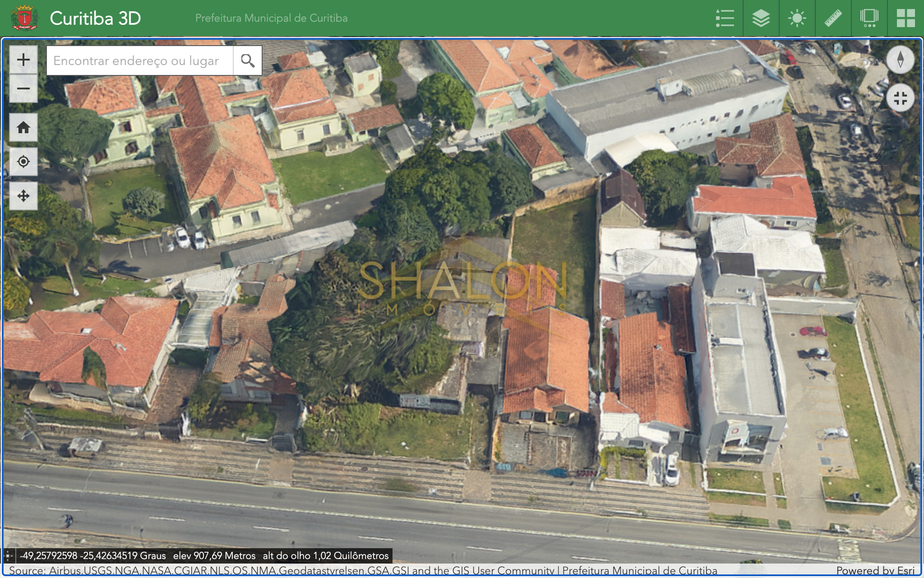Open the daylight sun tool
The height and width of the screenshot is (578, 924).
(797, 19)
